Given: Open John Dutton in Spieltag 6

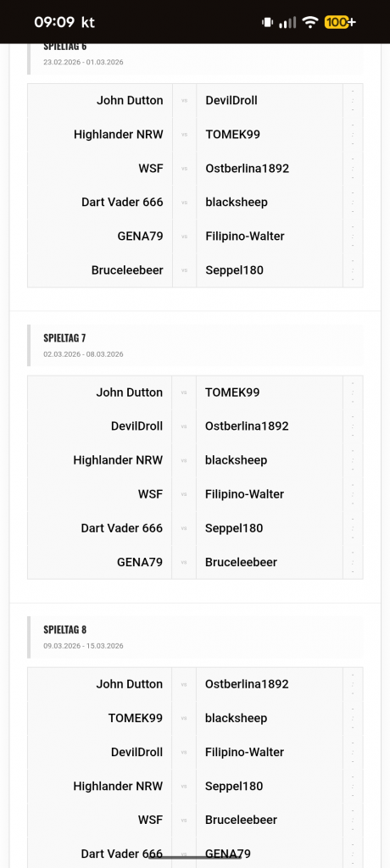Looking at the screenshot, I should click(x=131, y=100).
